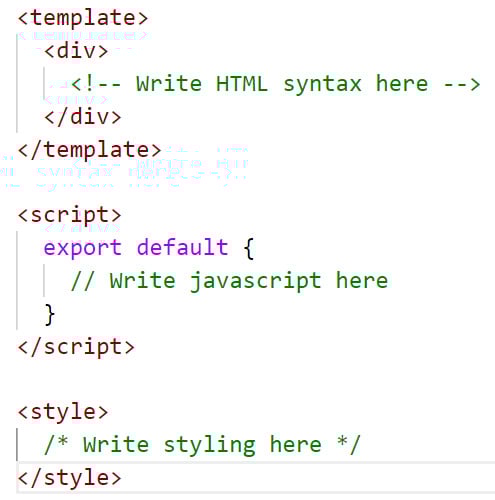Viewport: 495px width, 500px height.
Task: Click the 'Write HTML syntax here' comment
Action: (275, 84)
